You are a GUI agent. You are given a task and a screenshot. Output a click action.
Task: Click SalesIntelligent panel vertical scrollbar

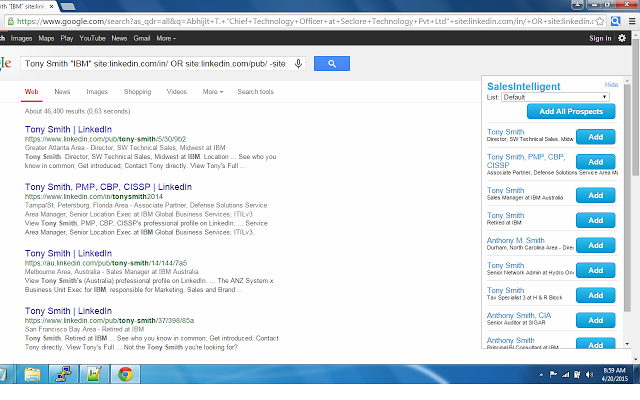[627, 196]
